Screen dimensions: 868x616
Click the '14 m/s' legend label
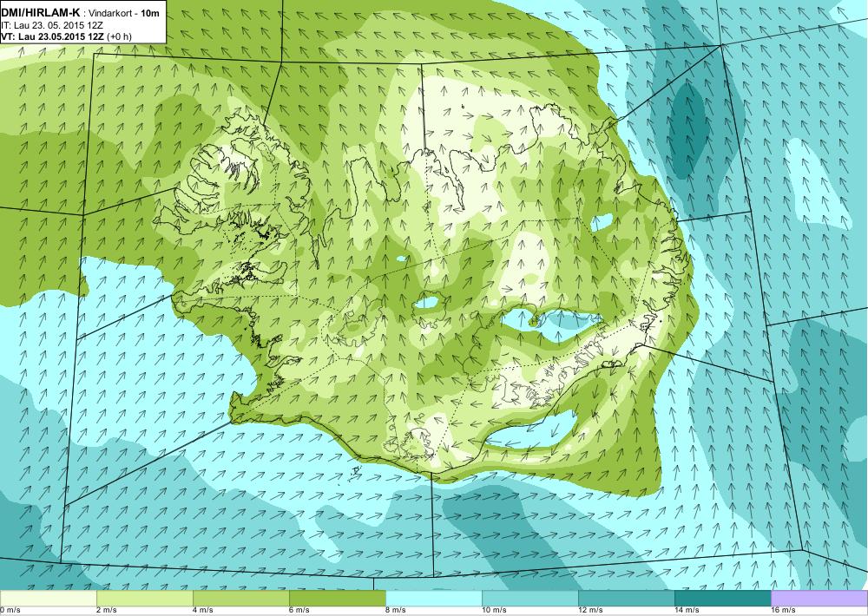(x=687, y=610)
